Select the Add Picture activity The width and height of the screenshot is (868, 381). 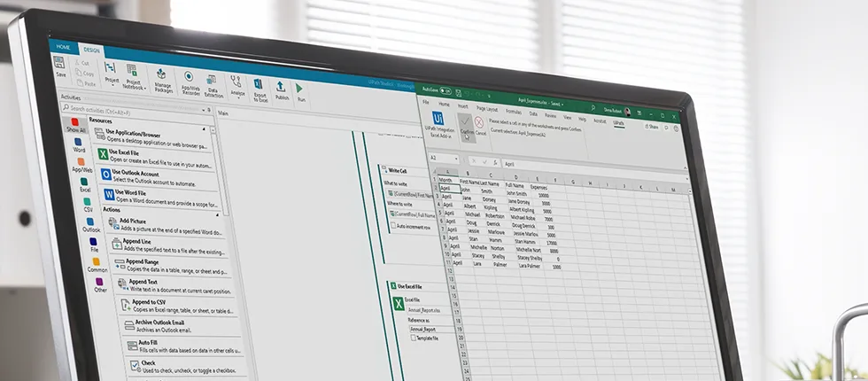pos(167,224)
